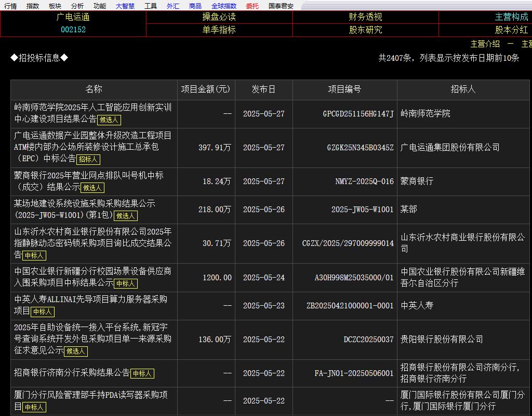Click 招标人 tag on 广电运通数据产业园 row
This screenshot has height=416, width=532.
pos(88,159)
